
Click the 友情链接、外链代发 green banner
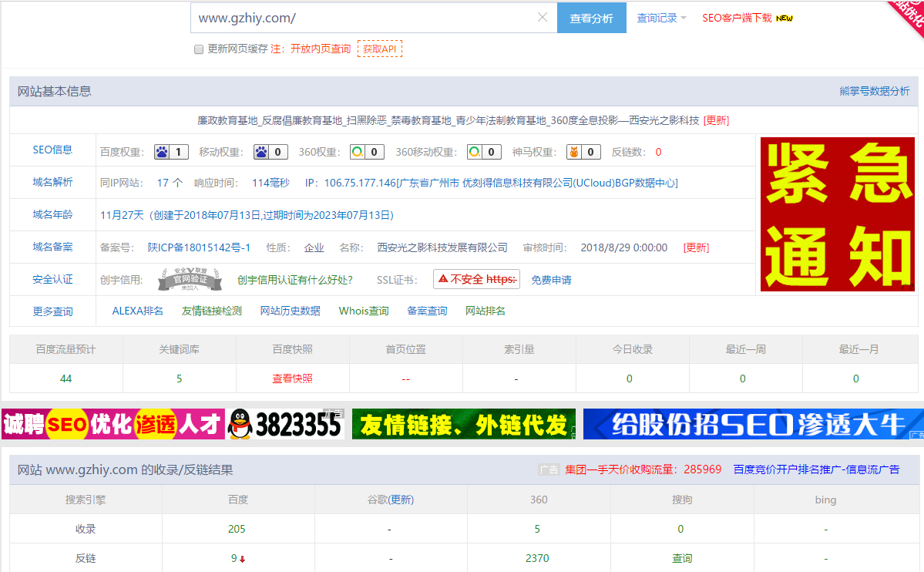click(464, 424)
